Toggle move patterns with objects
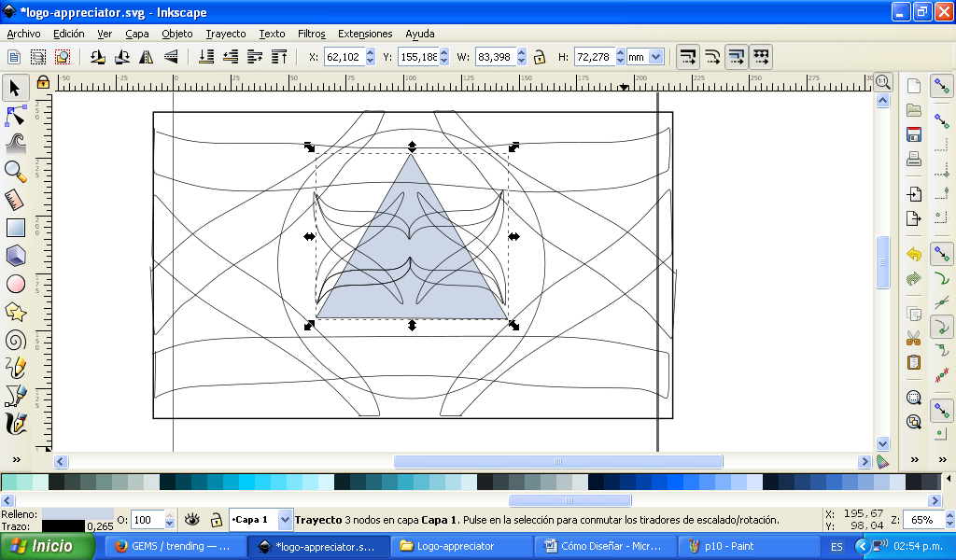 click(761, 57)
